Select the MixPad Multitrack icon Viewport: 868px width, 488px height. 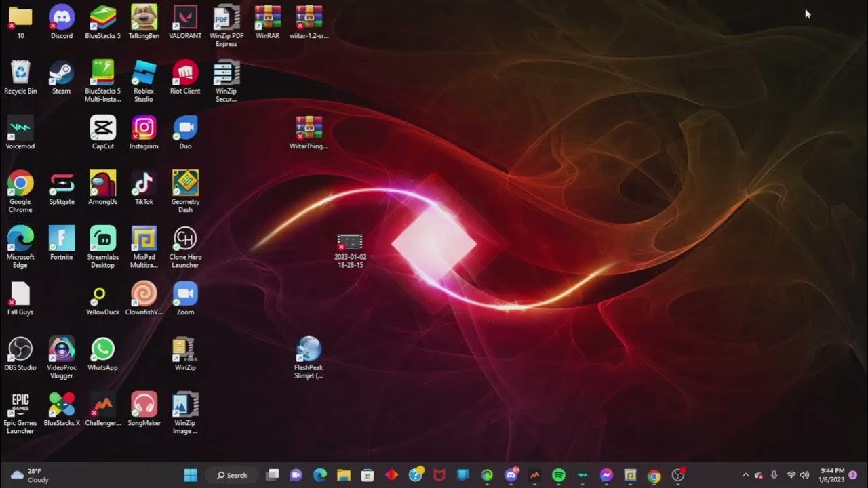click(144, 247)
